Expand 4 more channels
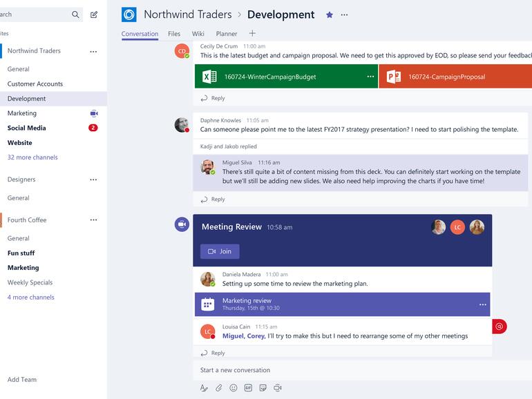 [x=31, y=298]
